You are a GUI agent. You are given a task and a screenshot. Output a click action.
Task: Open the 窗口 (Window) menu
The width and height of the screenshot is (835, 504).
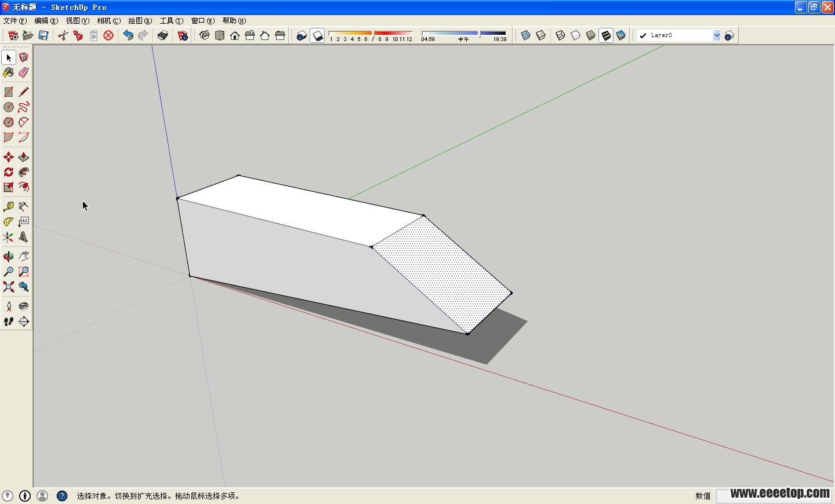203,21
